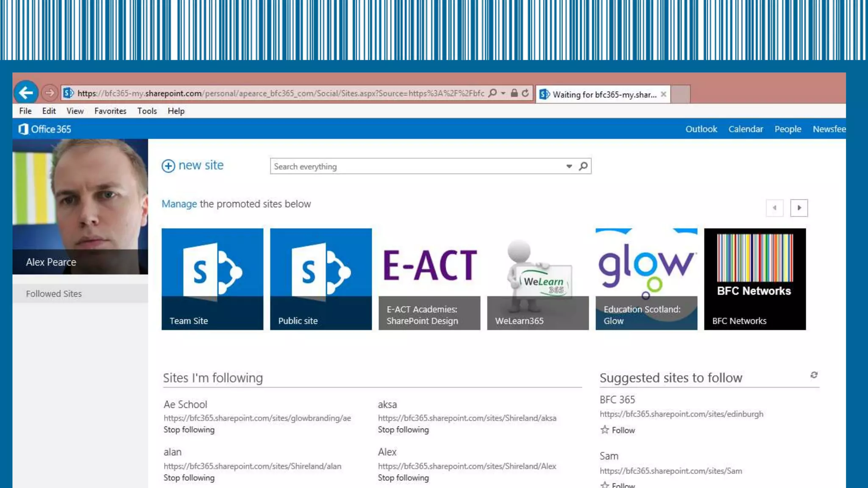The height and width of the screenshot is (488, 868).
Task: Refresh the suggested sites to follow list
Action: [814, 375]
